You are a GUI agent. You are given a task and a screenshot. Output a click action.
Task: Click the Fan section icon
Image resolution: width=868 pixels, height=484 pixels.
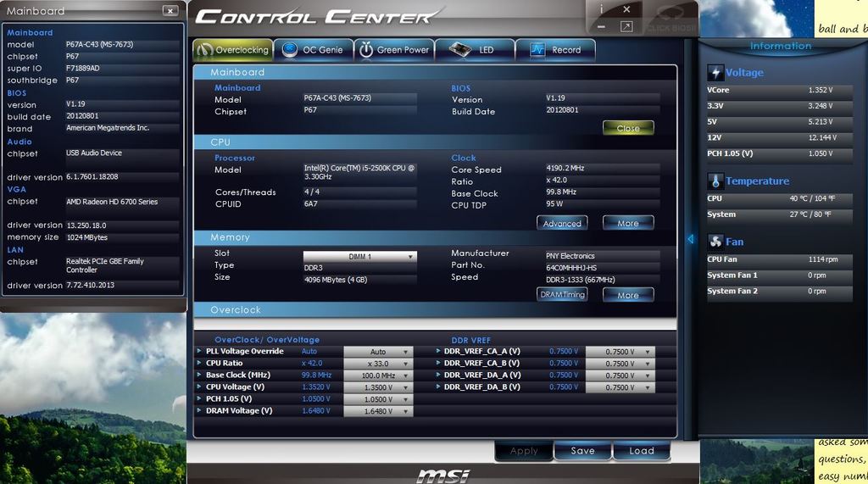tap(715, 242)
